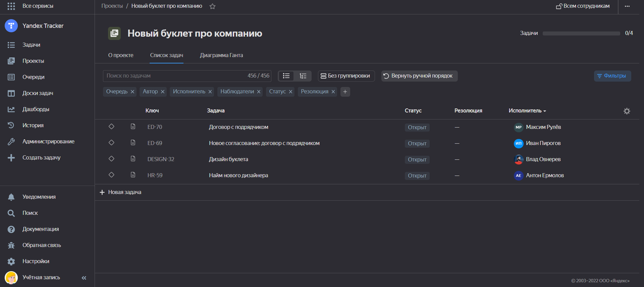Screen dimensions: 644x287
Task: Open the 'О проекте' tab
Action: pyautogui.click(x=120, y=55)
